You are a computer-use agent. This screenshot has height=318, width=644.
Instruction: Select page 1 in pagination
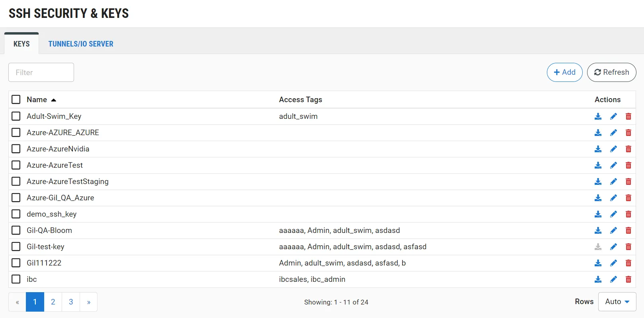[35, 302]
